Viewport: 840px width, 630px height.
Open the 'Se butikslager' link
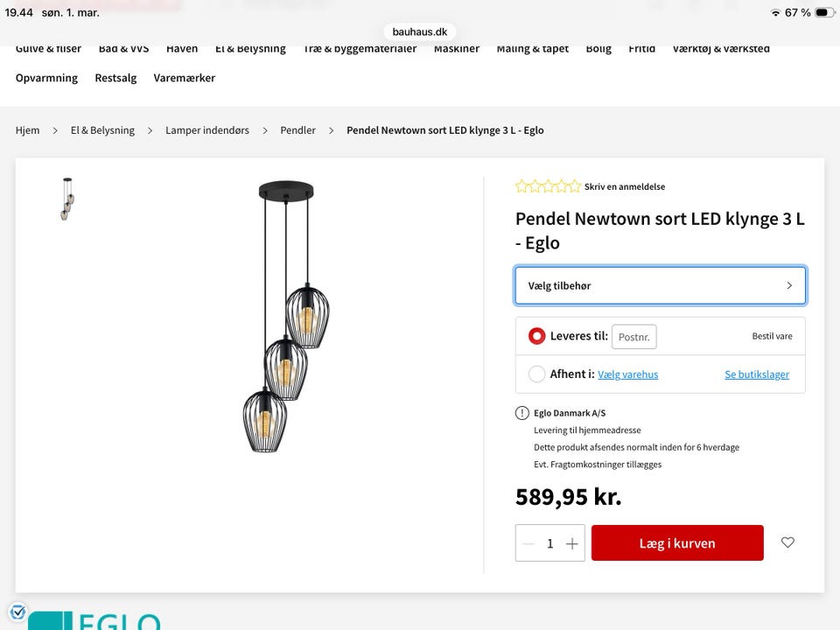pos(757,374)
